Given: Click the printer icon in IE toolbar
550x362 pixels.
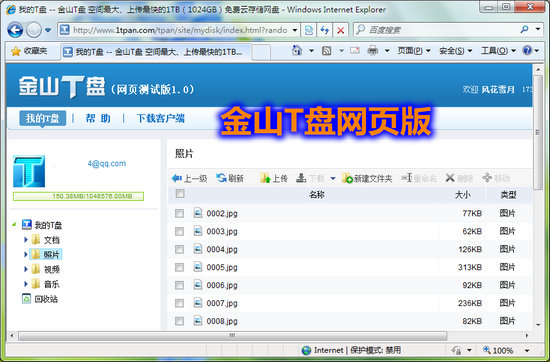Looking at the screenshot, I should pos(373,51).
